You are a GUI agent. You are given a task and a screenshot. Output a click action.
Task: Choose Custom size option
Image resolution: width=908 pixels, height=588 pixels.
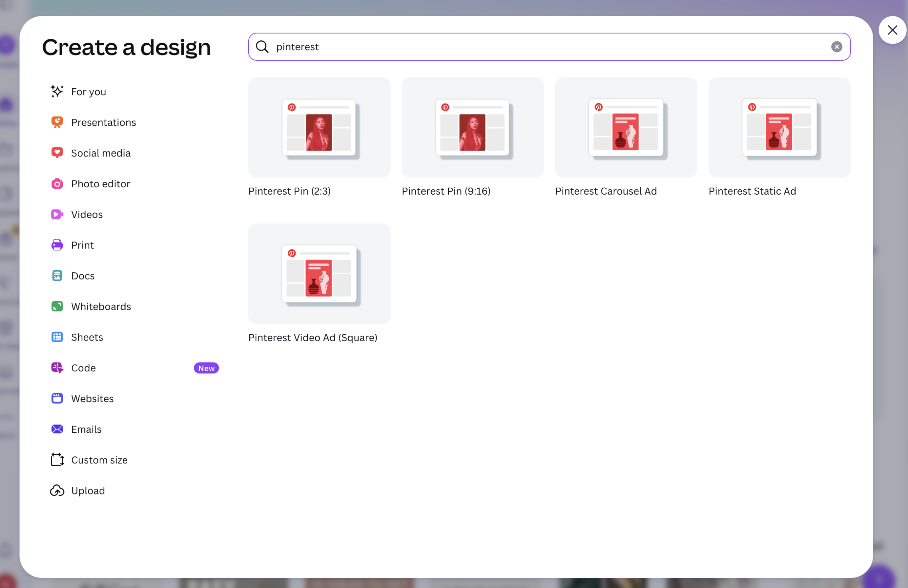(99, 460)
